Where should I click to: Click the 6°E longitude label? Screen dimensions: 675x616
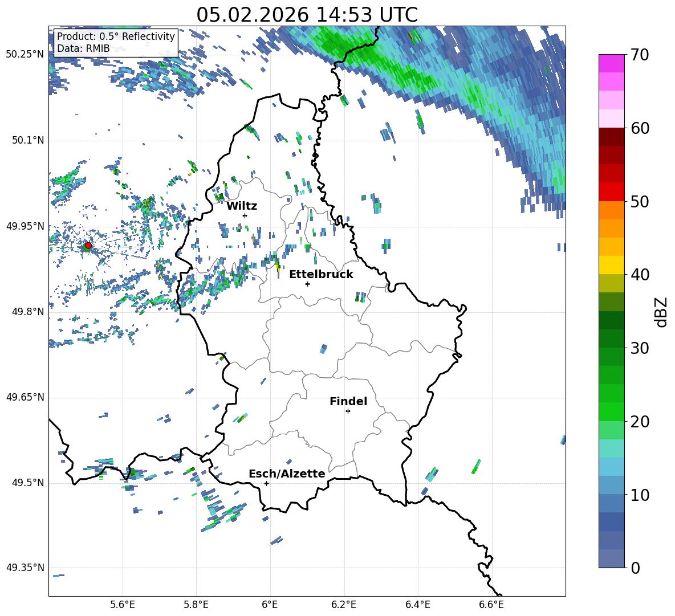pos(270,605)
